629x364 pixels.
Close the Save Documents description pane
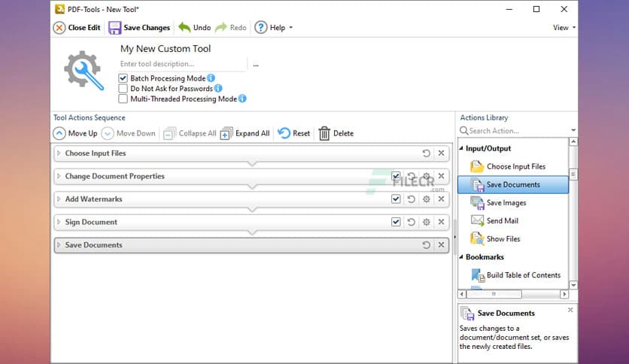pos(570,310)
